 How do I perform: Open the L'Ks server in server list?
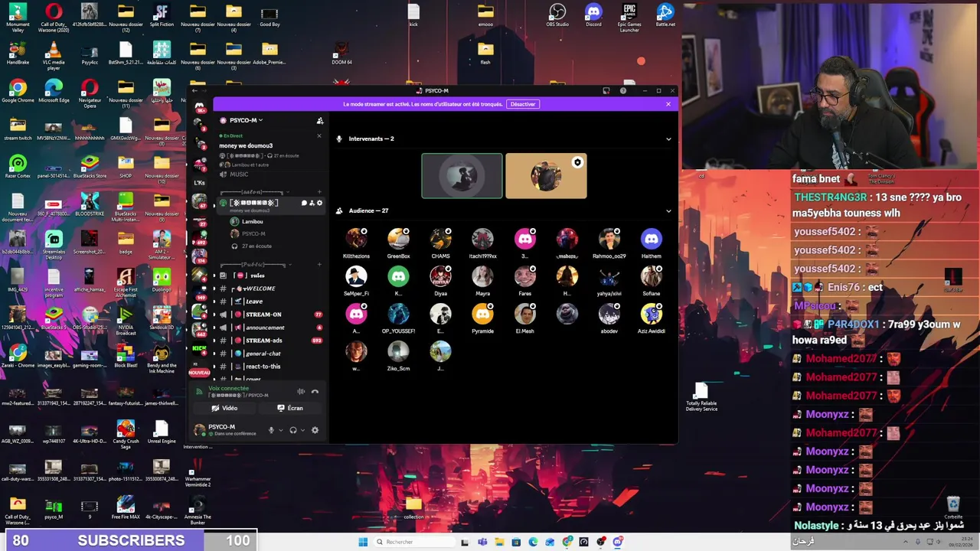[200, 183]
